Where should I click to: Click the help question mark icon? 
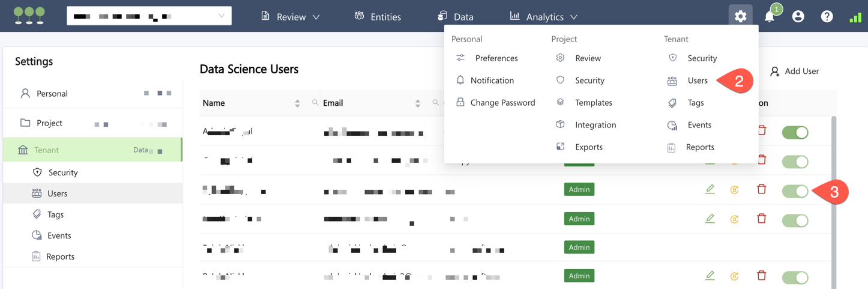pyautogui.click(x=827, y=16)
